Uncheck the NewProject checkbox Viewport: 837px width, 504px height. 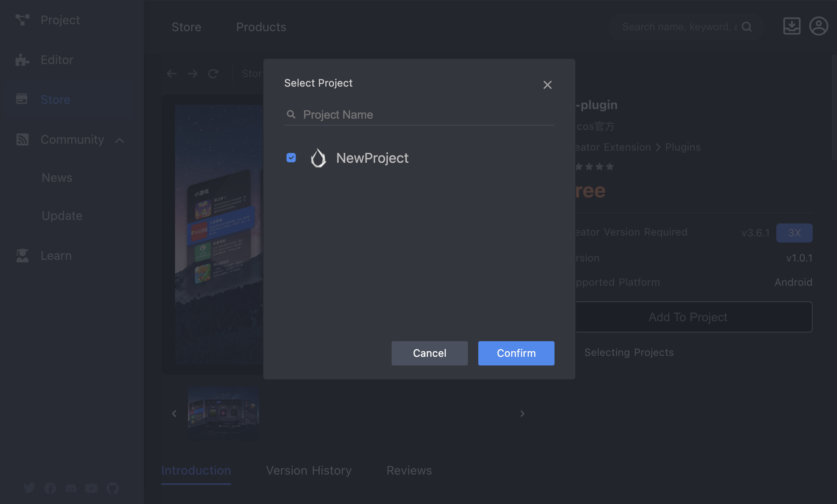point(291,158)
